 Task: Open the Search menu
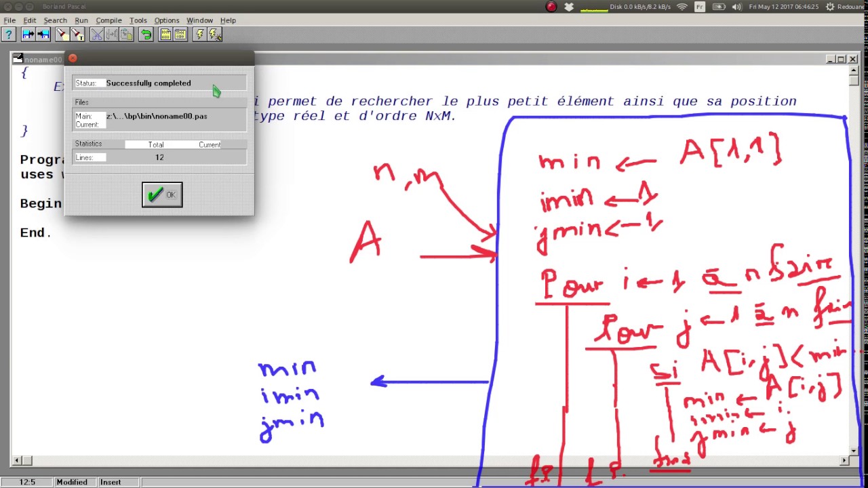(56, 20)
